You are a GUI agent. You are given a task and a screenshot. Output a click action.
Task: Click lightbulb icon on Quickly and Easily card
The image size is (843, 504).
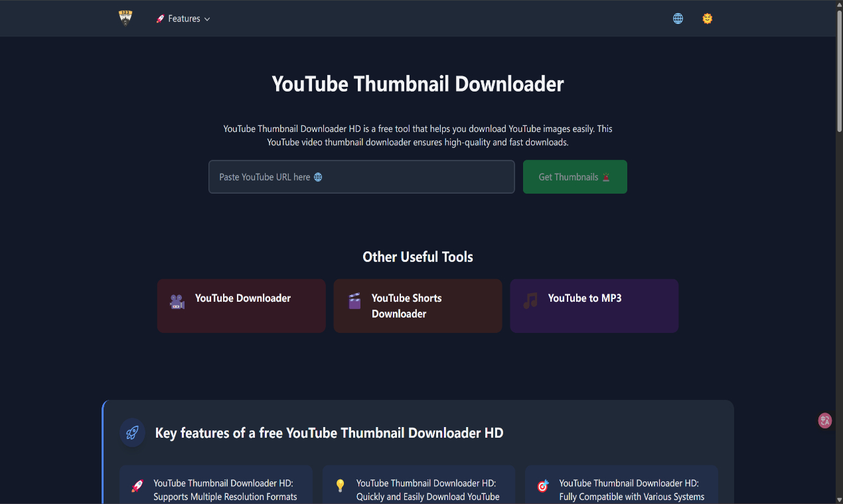click(x=341, y=486)
